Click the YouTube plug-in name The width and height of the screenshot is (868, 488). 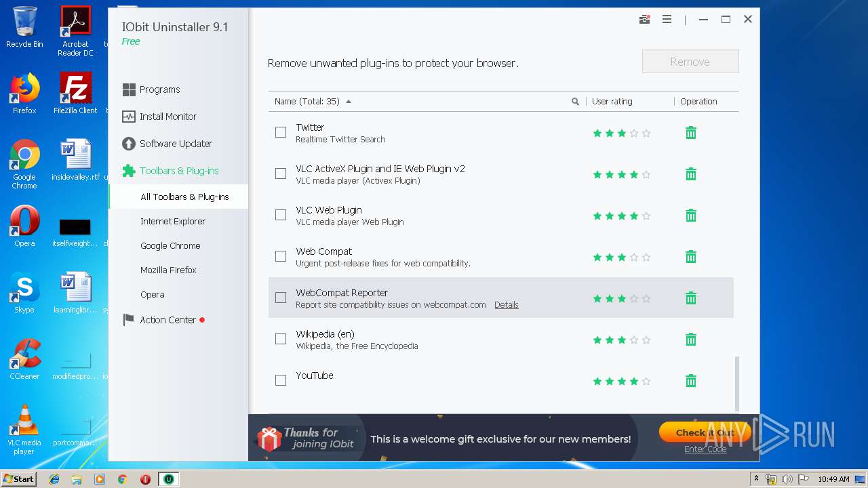pos(315,375)
